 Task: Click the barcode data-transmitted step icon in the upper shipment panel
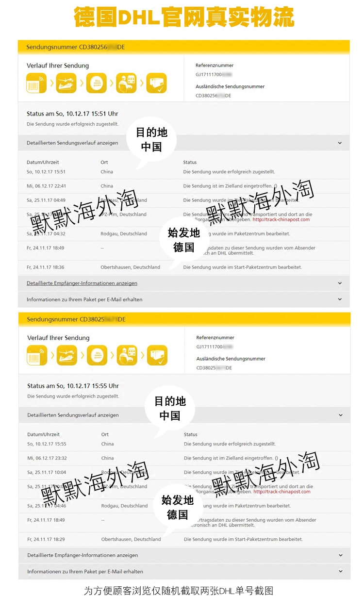pos(36,83)
